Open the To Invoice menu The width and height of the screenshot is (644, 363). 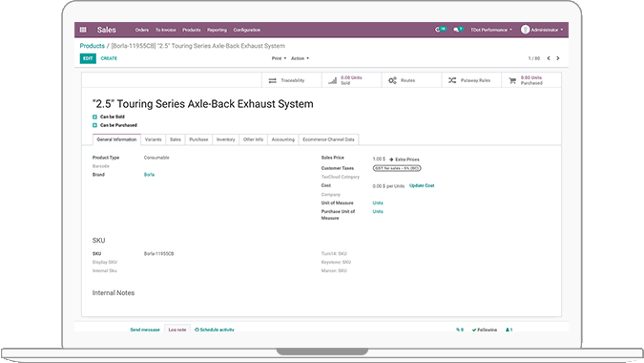(165, 30)
